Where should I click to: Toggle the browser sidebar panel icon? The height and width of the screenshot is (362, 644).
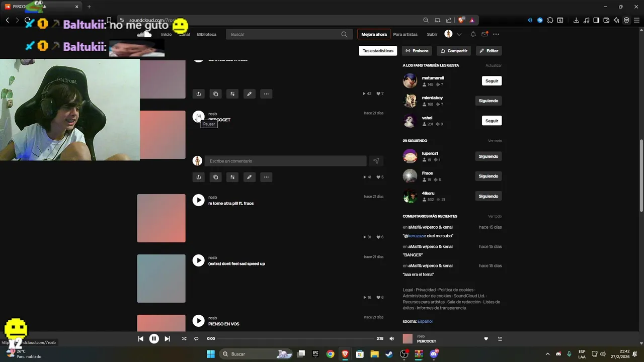(596, 20)
